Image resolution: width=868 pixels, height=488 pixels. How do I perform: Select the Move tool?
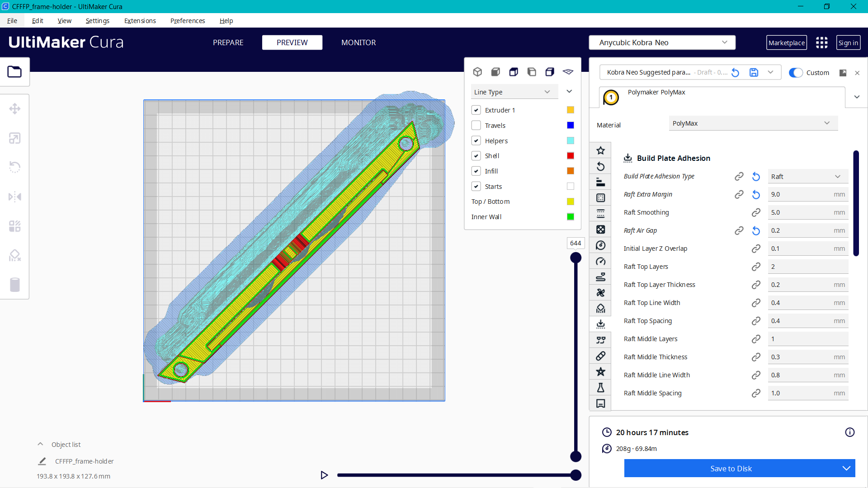pyautogui.click(x=15, y=108)
